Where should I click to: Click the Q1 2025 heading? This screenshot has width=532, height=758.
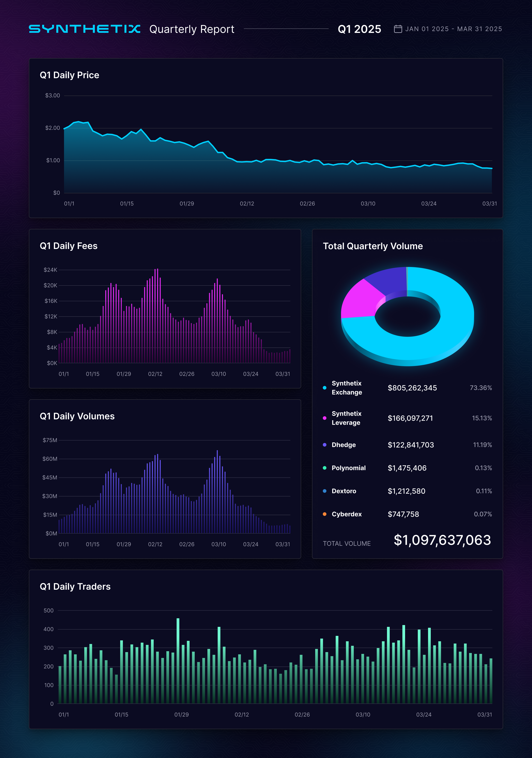(359, 29)
